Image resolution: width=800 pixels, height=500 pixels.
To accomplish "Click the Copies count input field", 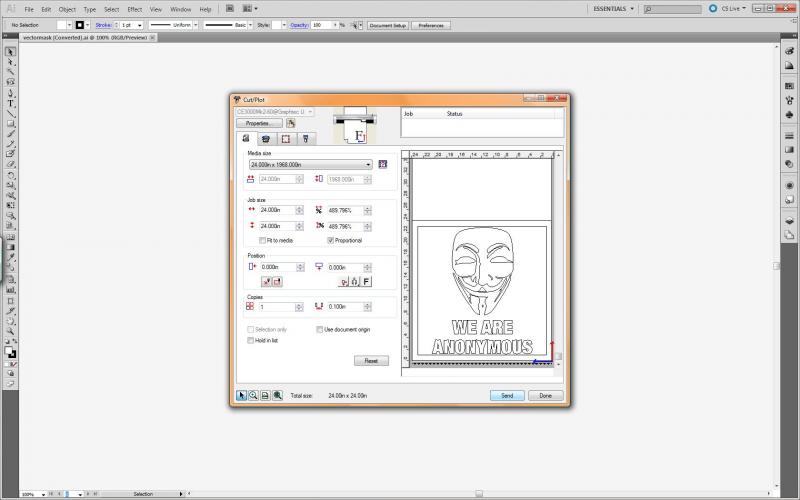I will pyautogui.click(x=278, y=307).
